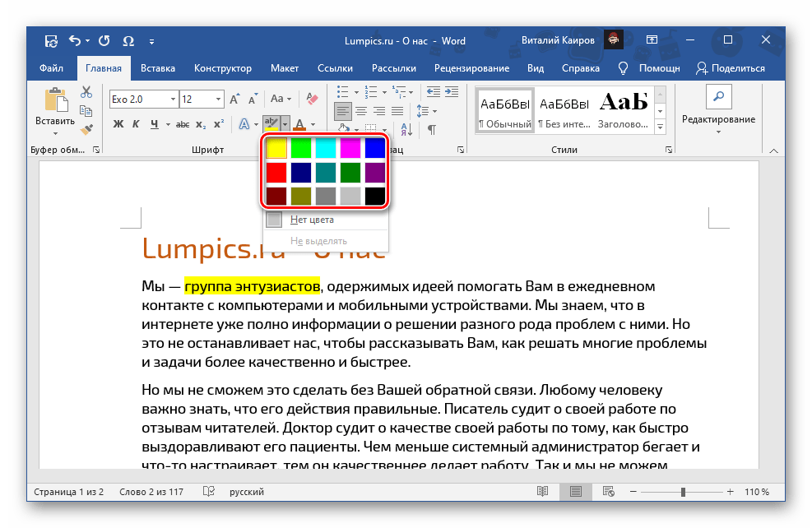The image size is (812, 528).
Task: Click the Undo arrow icon
Action: [75, 40]
